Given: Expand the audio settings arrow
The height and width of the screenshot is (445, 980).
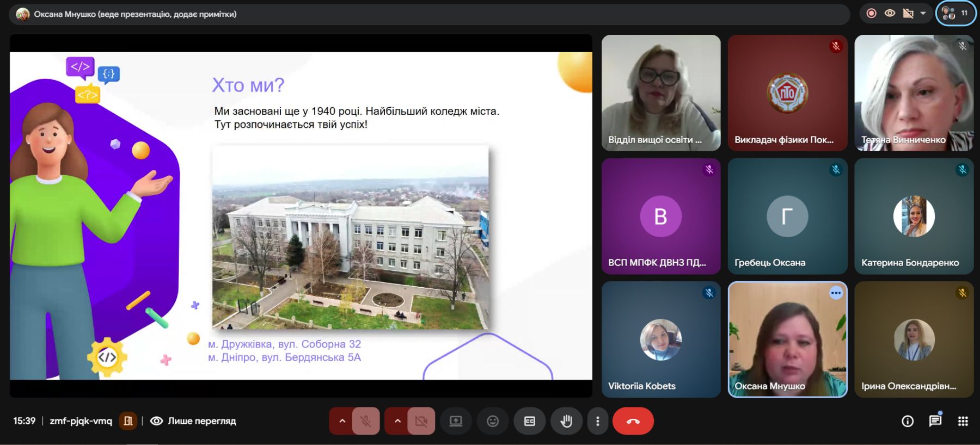Looking at the screenshot, I should tap(342, 421).
